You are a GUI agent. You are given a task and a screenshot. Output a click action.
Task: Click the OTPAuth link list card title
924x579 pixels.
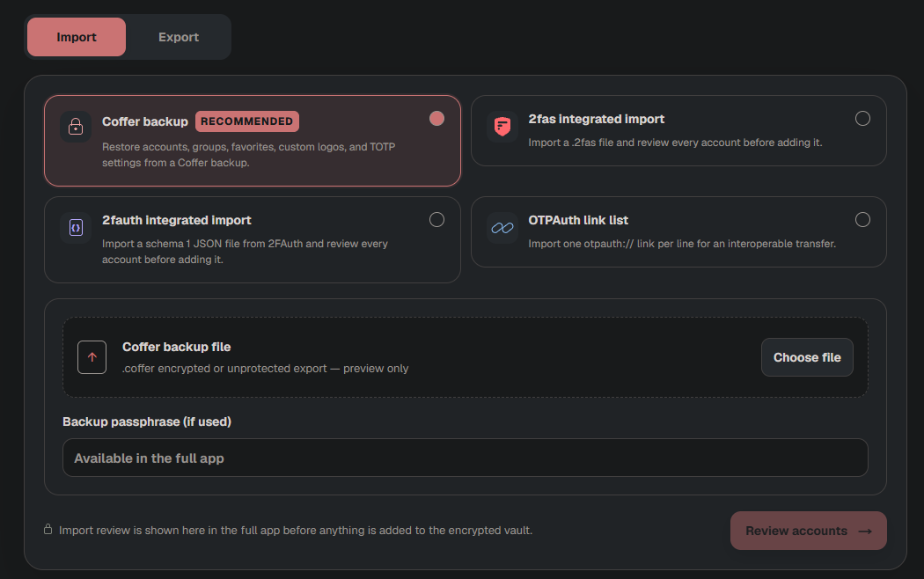pyautogui.click(x=578, y=220)
